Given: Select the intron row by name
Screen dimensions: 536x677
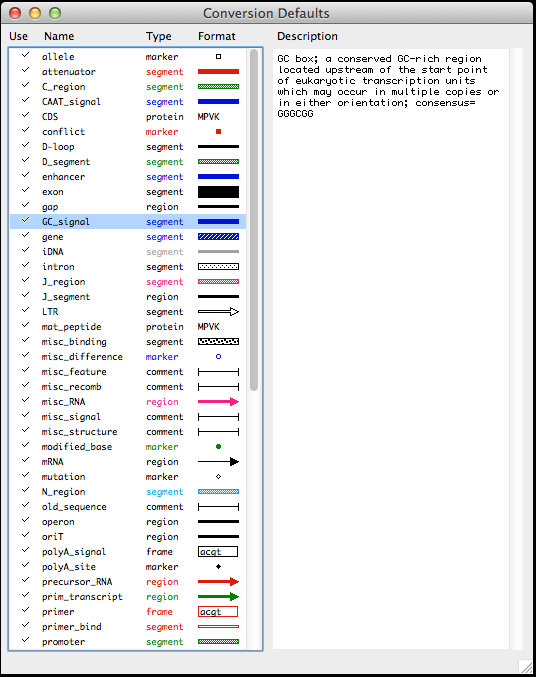Looking at the screenshot, I should coord(58,267).
